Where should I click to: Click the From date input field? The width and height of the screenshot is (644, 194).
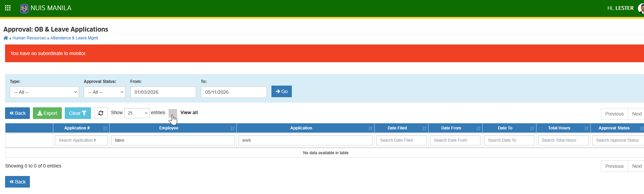[x=163, y=92]
